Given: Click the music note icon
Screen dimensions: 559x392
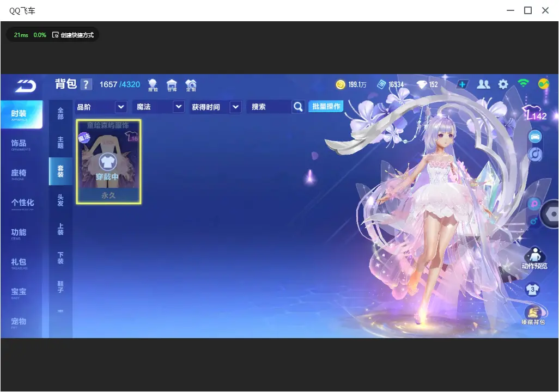Looking at the screenshot, I should pyautogui.click(x=535, y=154).
